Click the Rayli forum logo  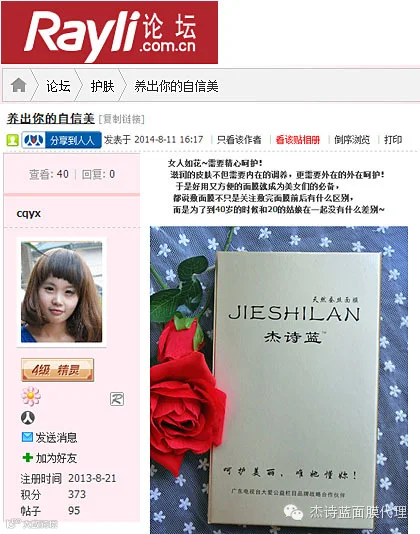(x=109, y=33)
